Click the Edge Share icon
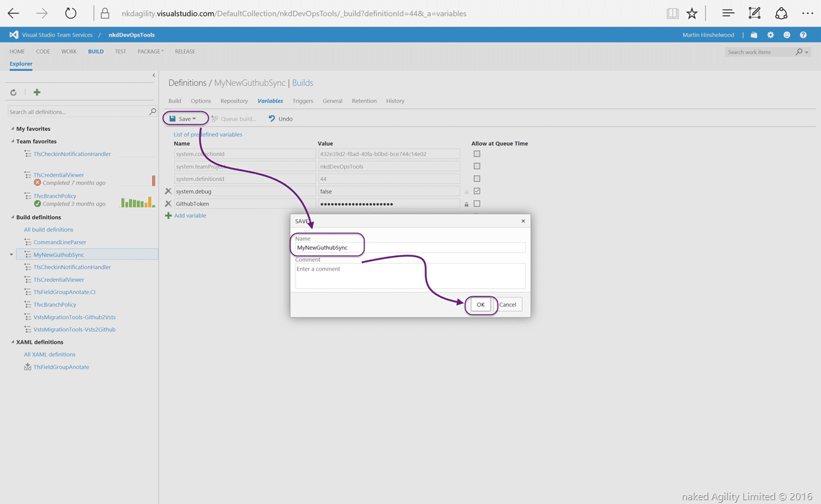This screenshot has width=821, height=504. tap(781, 13)
